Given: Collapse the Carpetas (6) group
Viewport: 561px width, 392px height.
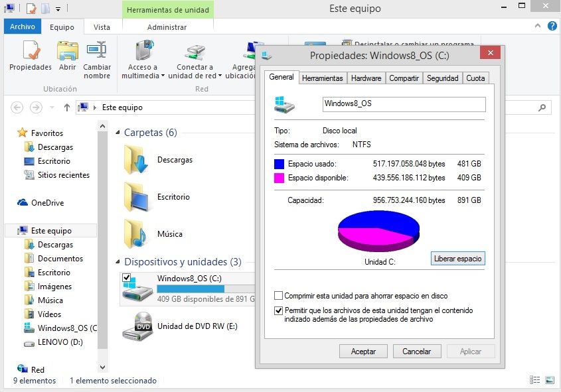Looking at the screenshot, I should point(118,133).
